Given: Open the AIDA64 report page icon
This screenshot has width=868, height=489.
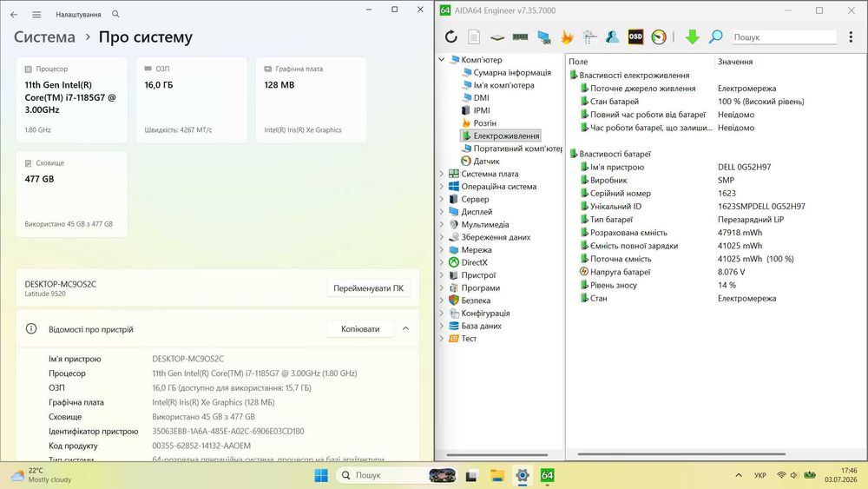Looking at the screenshot, I should click(x=474, y=37).
